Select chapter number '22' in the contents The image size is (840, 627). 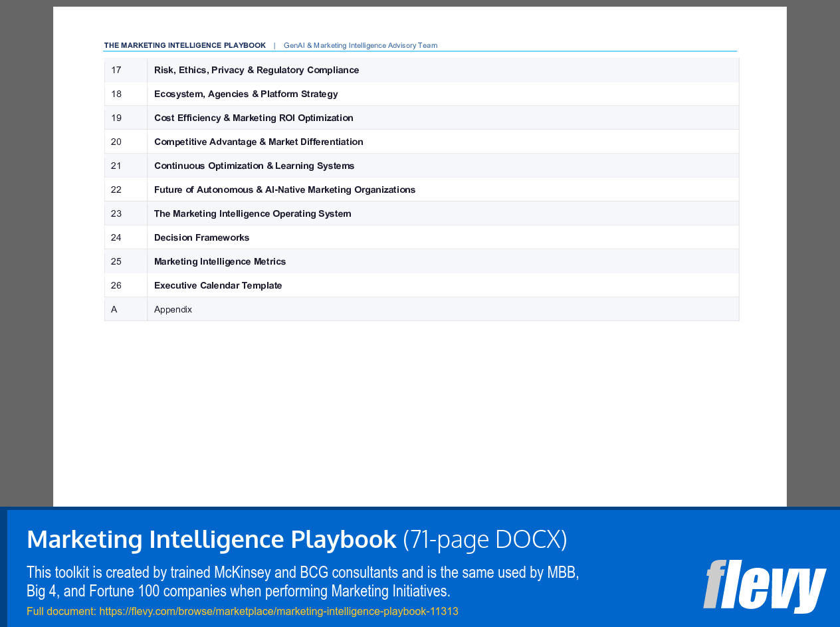[x=116, y=189]
